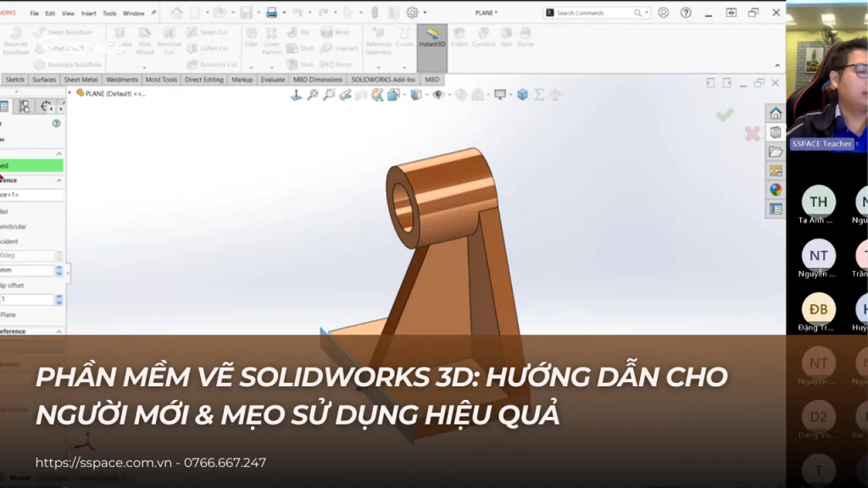Click the Search Commands field
Screen dimensions: 868x488
[595, 13]
